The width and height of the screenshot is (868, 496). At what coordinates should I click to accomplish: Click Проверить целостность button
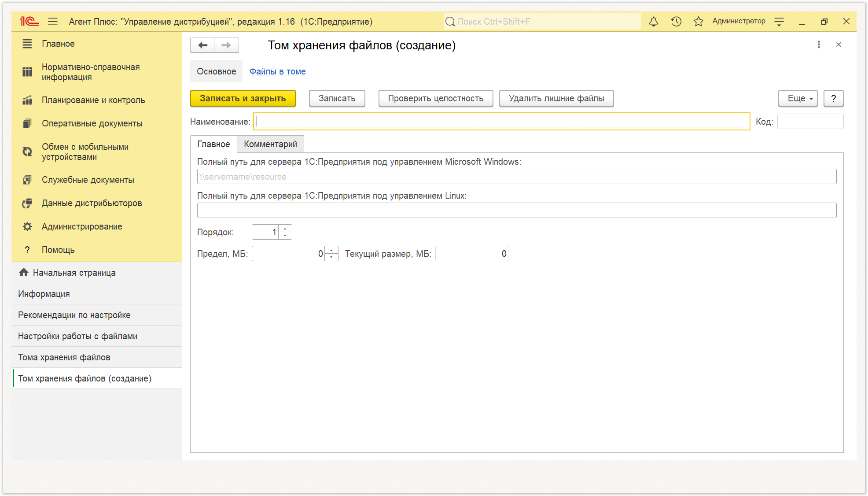435,98
